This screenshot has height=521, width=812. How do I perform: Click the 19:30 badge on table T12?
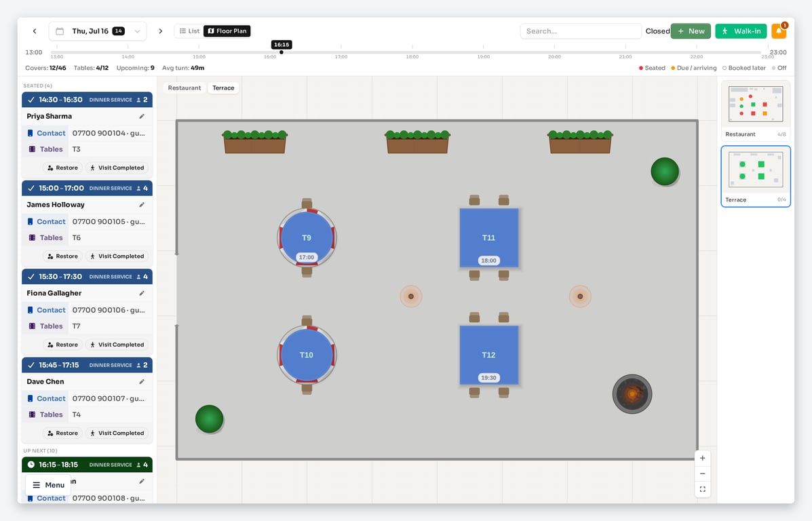489,378
